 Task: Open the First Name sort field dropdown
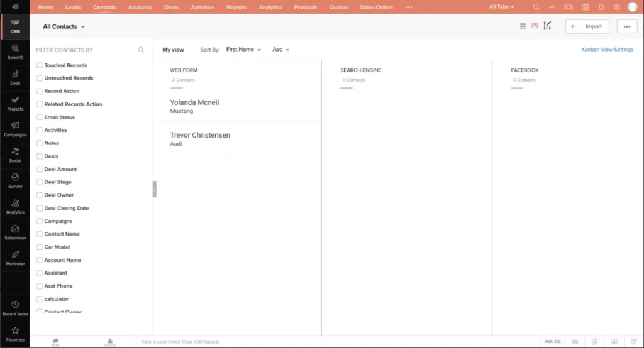243,50
